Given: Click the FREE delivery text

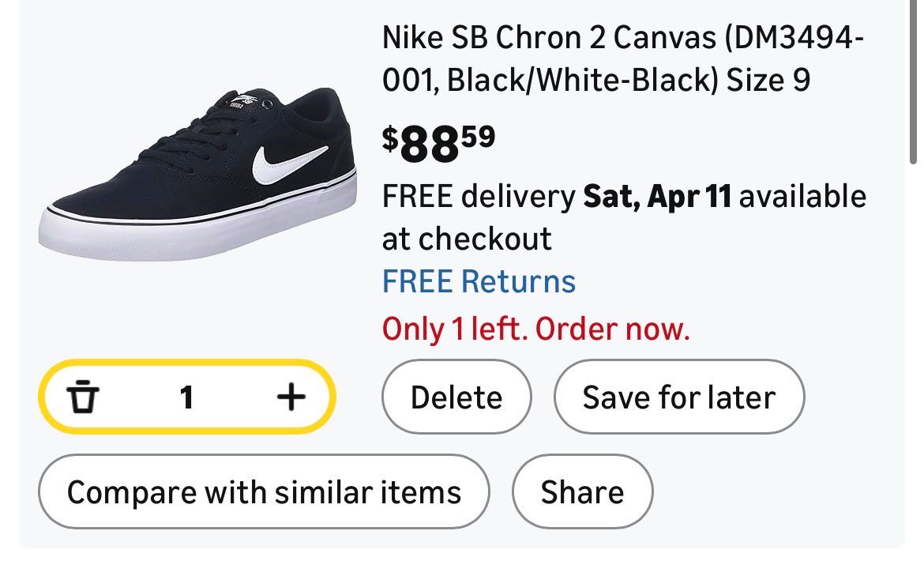Looking at the screenshot, I should pos(479,196).
